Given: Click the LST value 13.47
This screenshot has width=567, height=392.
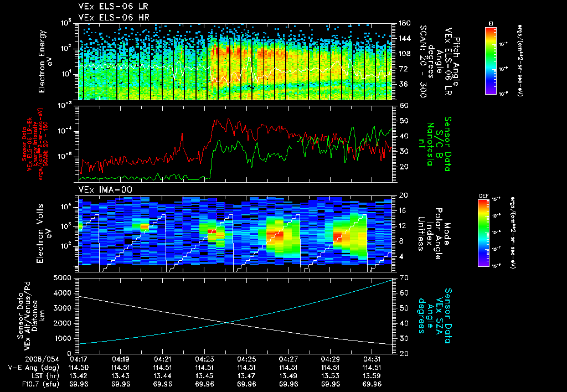Looking at the screenshot, I should coord(246,376).
